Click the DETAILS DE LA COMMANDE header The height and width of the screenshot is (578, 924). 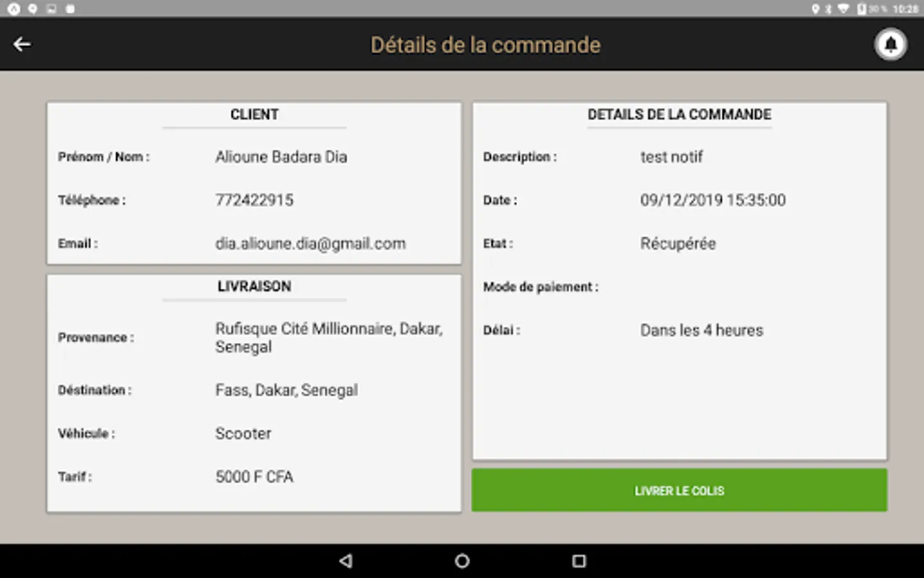pyautogui.click(x=680, y=114)
